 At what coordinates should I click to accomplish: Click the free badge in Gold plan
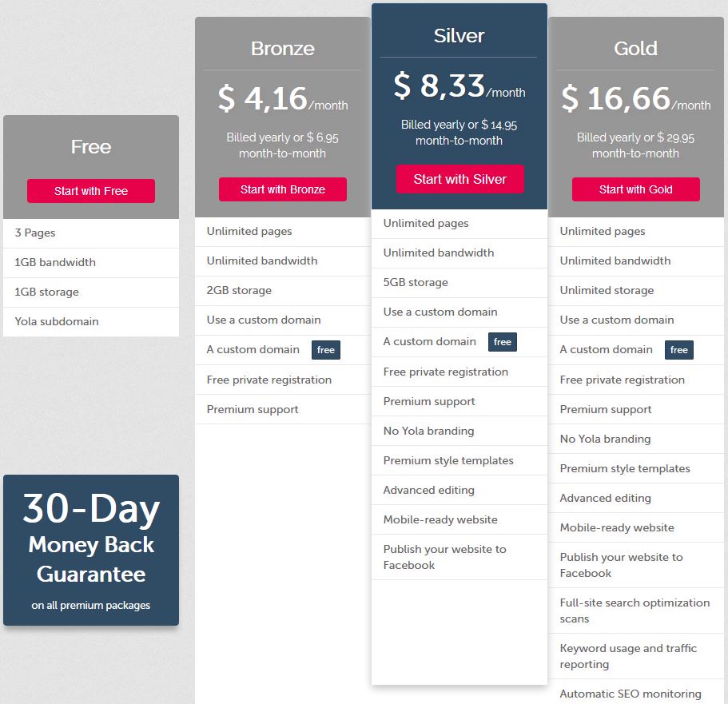click(x=678, y=350)
